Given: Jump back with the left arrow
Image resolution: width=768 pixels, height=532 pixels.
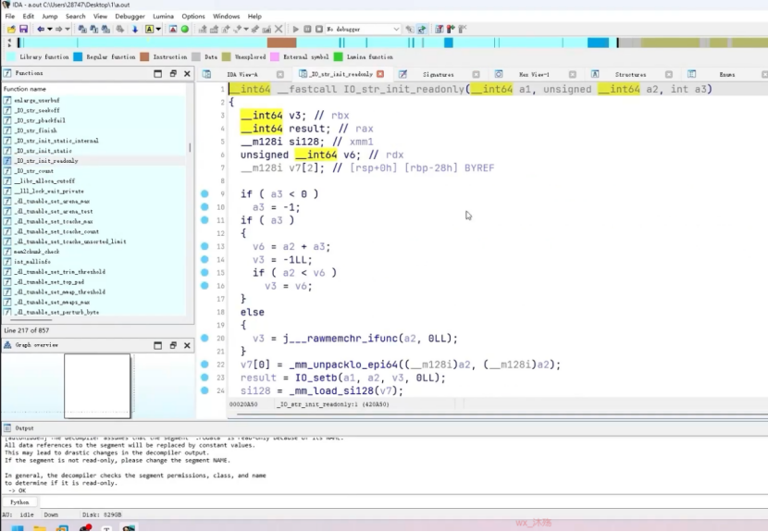Looking at the screenshot, I should point(41,30).
